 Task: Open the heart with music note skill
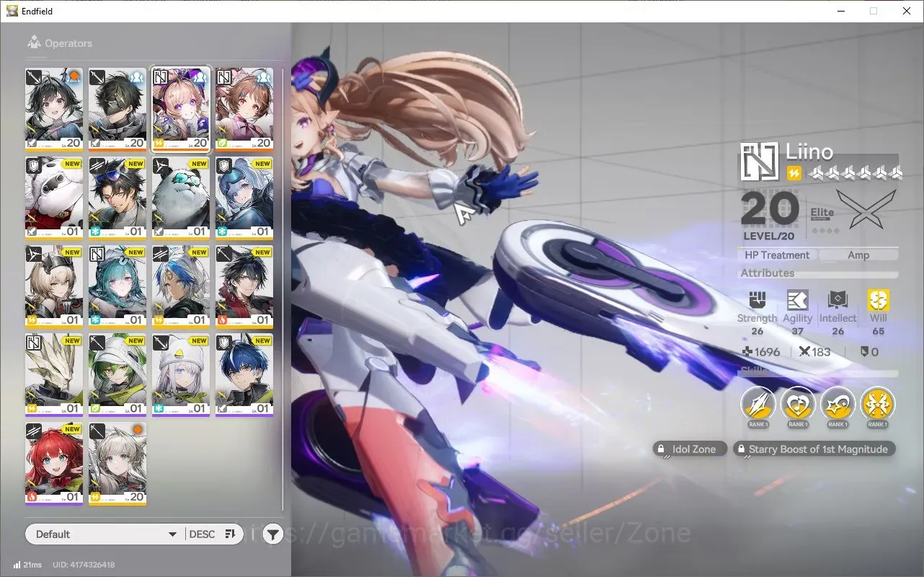[798, 405]
